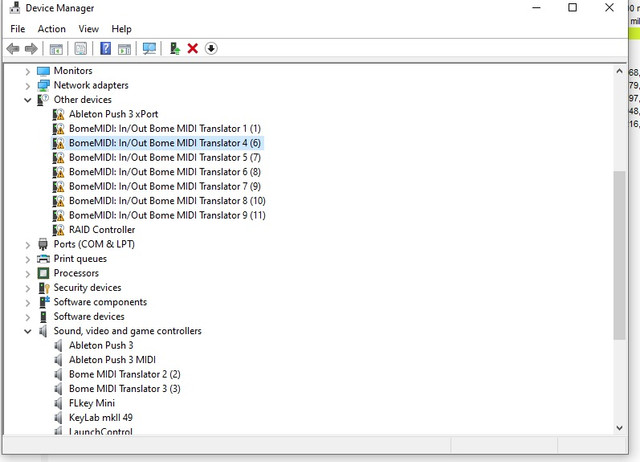Expand the Monitors category
Image resolution: width=640 pixels, height=462 pixels.
tap(27, 72)
